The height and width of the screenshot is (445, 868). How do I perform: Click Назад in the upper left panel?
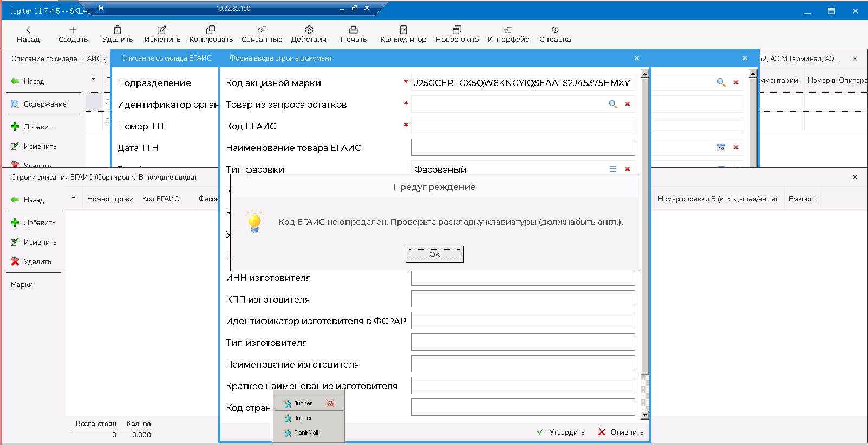[x=28, y=81]
